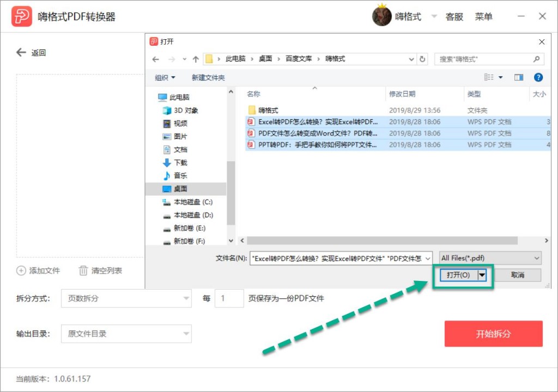
Task: Select 此电脑 in the navigation tree
Action: pos(174,97)
